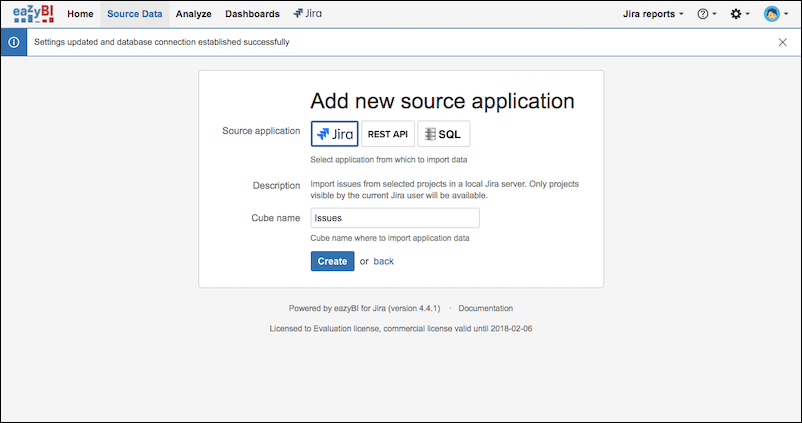Pick SQL as the source application
This screenshot has width=802, height=423.
[443, 134]
